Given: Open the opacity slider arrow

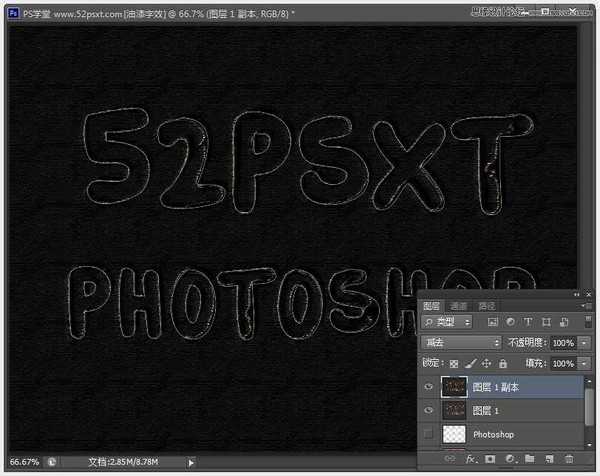Looking at the screenshot, I should coord(584,342).
